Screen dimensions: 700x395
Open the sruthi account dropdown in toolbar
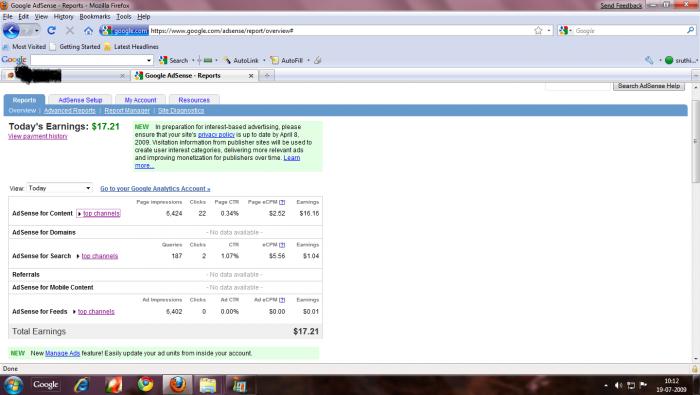click(x=681, y=60)
